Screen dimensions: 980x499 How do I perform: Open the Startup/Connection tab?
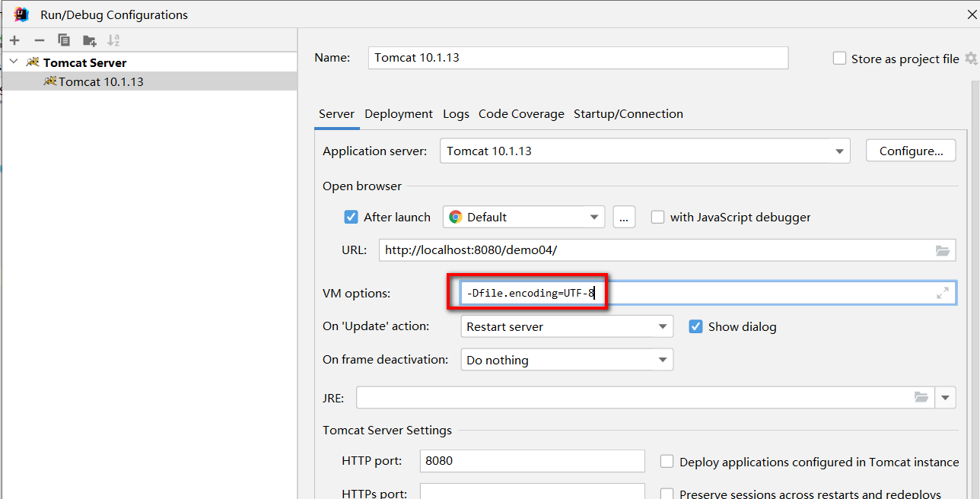pyautogui.click(x=628, y=114)
